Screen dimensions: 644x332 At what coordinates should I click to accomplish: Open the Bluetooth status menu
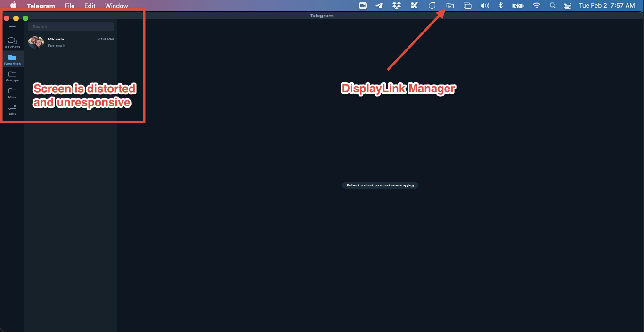[x=500, y=6]
